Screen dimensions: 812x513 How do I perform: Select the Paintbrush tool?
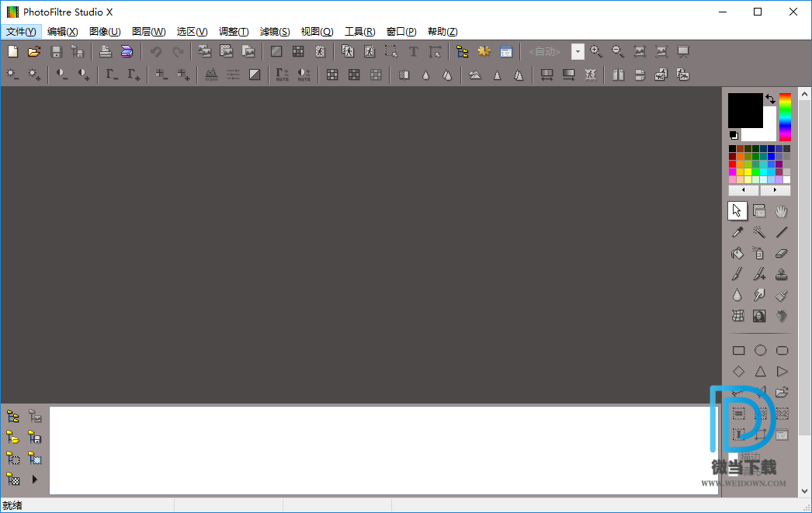[x=737, y=274]
